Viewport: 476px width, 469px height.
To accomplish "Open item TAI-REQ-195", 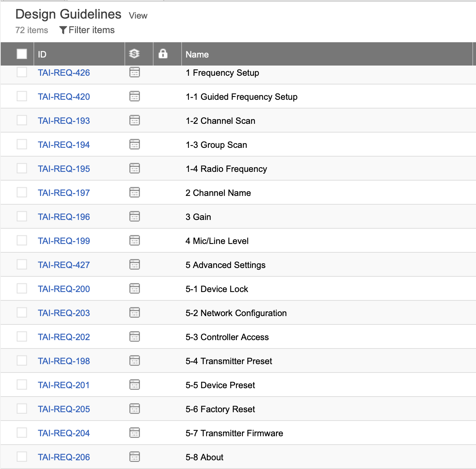I will click(x=64, y=169).
